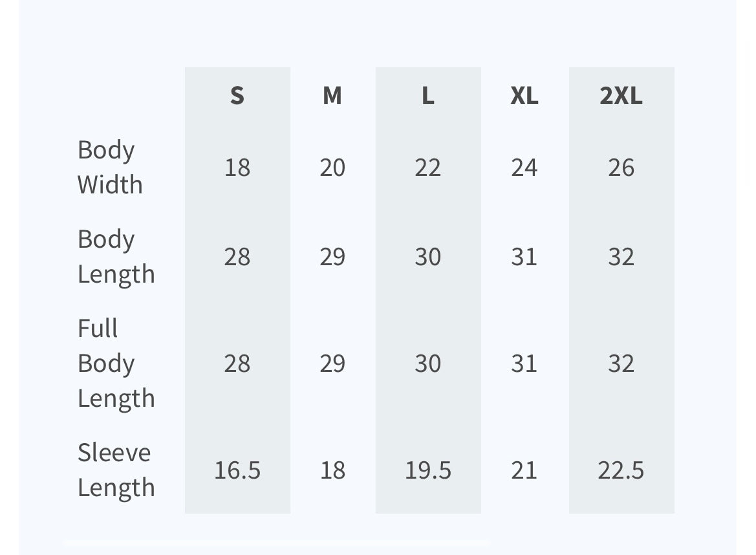This screenshot has height=555, width=756.
Task: Click the Sleeve Length value 21
Action: point(524,470)
